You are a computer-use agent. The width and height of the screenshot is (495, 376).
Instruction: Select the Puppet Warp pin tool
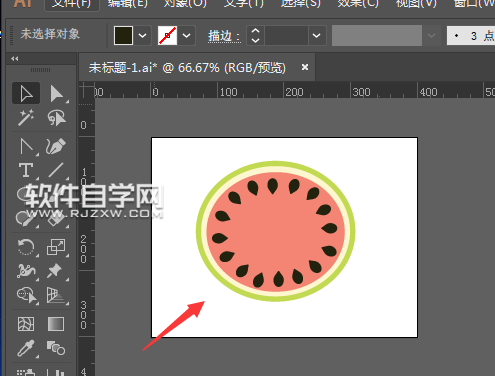(56, 271)
